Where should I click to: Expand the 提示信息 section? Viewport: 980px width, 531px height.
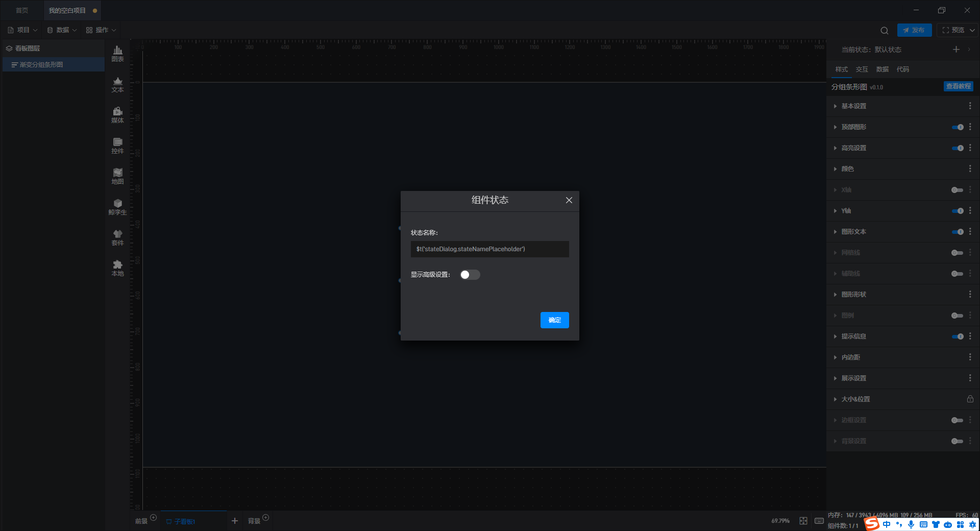835,336
